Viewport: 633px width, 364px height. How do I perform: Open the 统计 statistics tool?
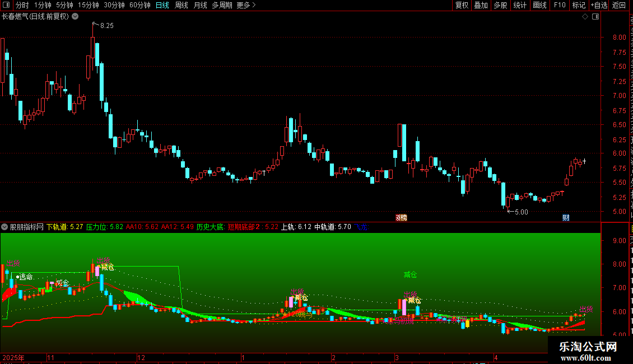[520, 5]
